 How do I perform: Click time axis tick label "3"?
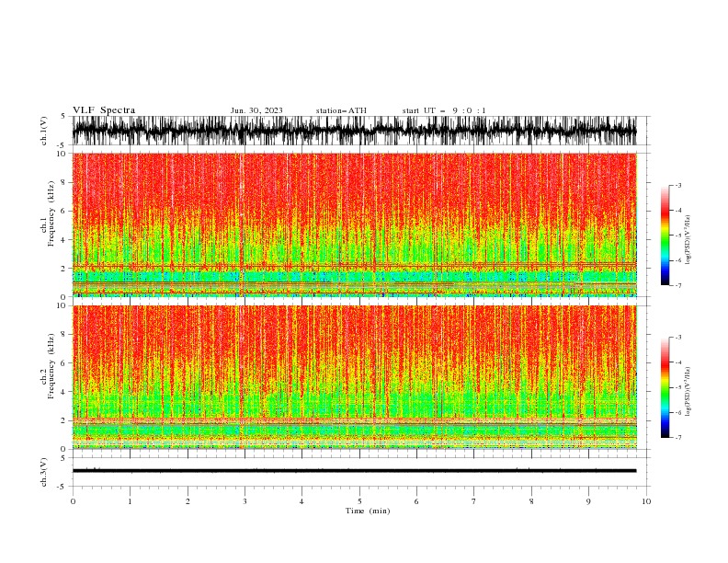point(245,501)
